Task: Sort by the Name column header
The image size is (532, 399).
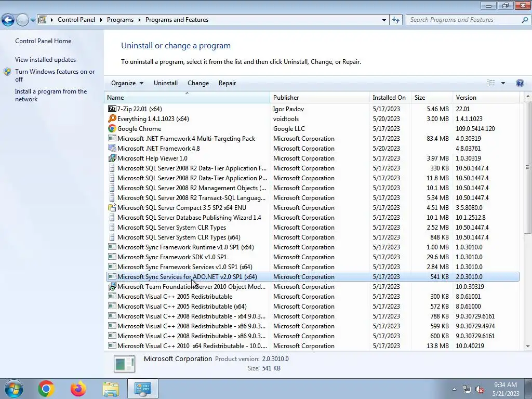Action: [x=187, y=97]
